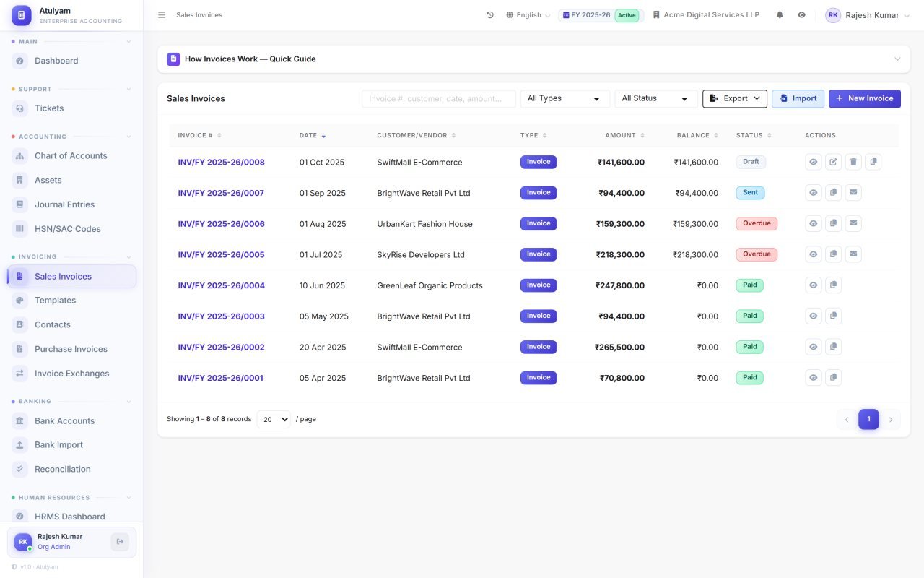
Task: Duplicate invoice 0002 for SwiftMall E-Commerce
Action: click(833, 347)
